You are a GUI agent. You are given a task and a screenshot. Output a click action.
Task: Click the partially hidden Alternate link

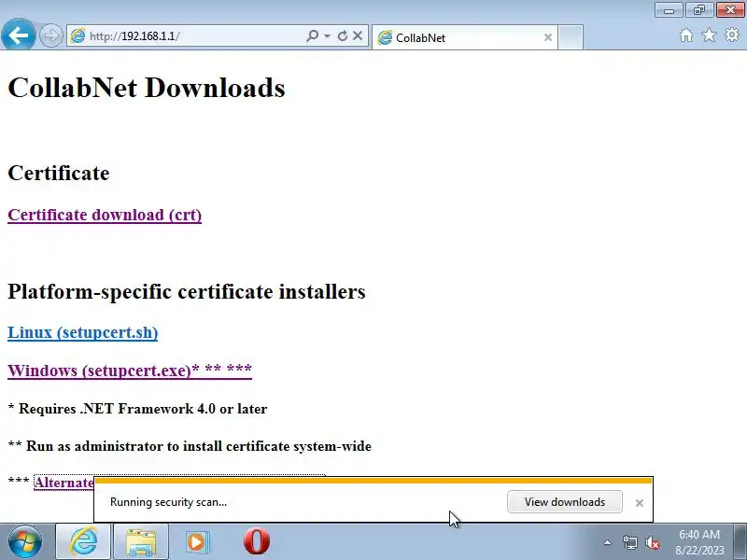pyautogui.click(x=63, y=483)
